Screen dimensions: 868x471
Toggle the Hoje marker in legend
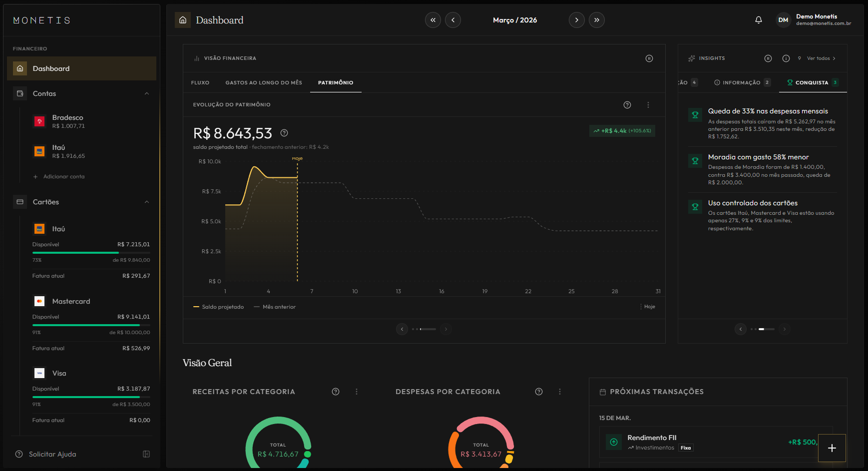click(x=648, y=307)
